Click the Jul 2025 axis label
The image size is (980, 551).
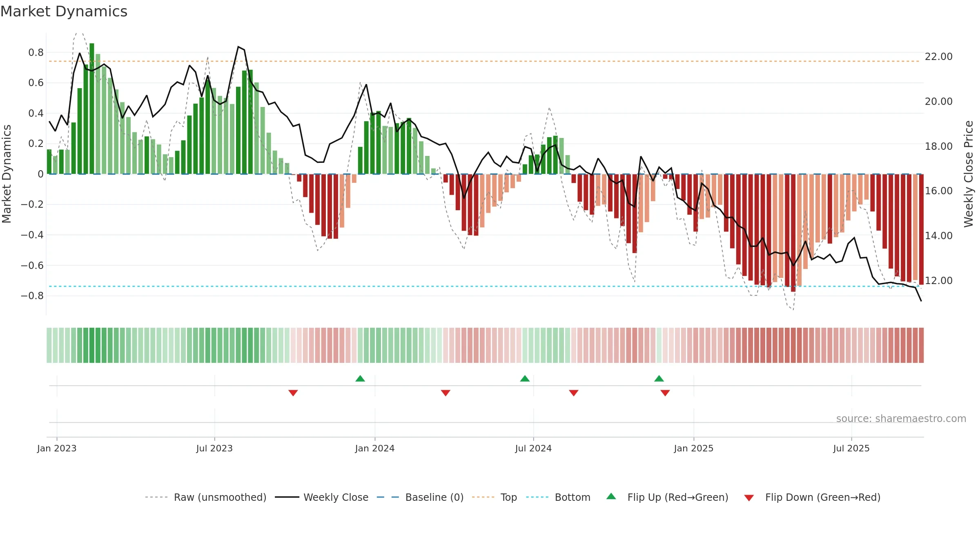[851, 448]
